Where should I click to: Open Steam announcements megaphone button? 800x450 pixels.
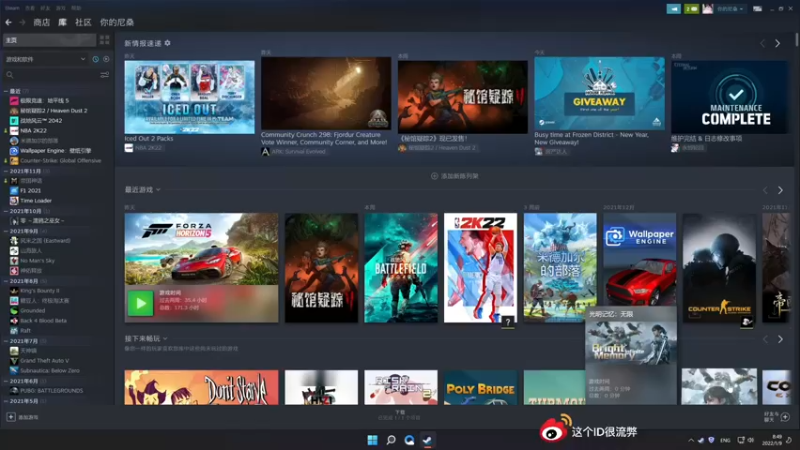pos(673,9)
